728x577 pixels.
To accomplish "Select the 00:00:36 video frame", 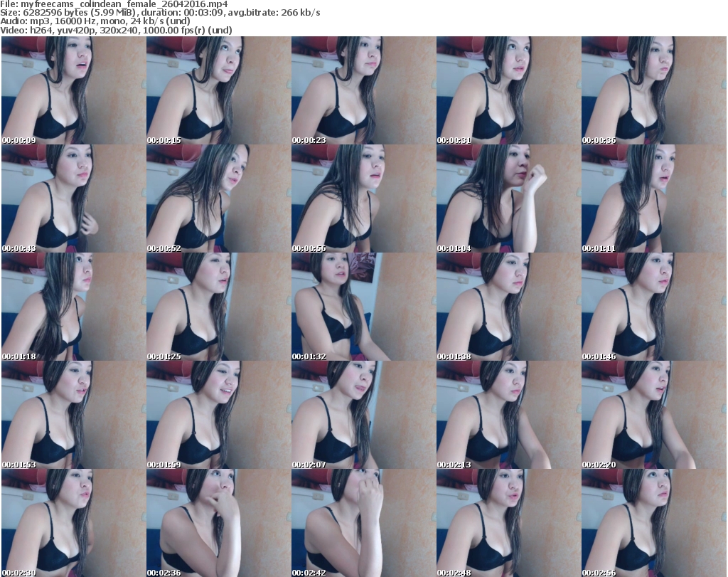I will [x=654, y=90].
